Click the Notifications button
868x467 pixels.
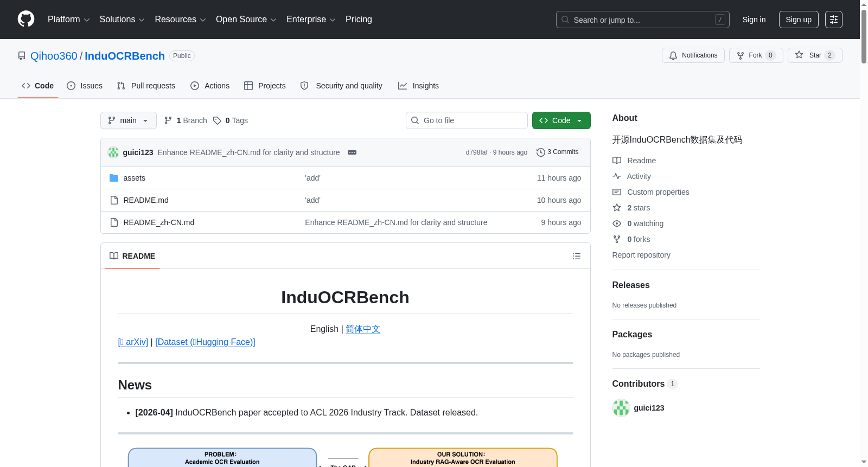point(693,55)
